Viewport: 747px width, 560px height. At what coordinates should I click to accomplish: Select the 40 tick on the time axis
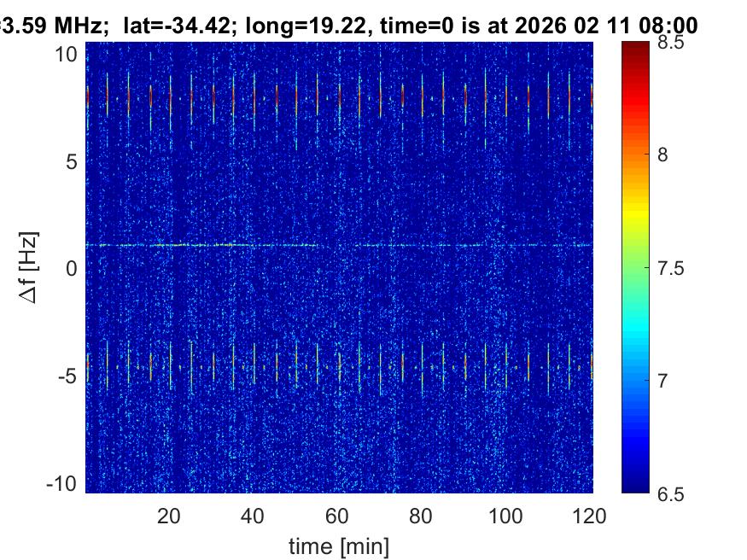[x=254, y=515]
